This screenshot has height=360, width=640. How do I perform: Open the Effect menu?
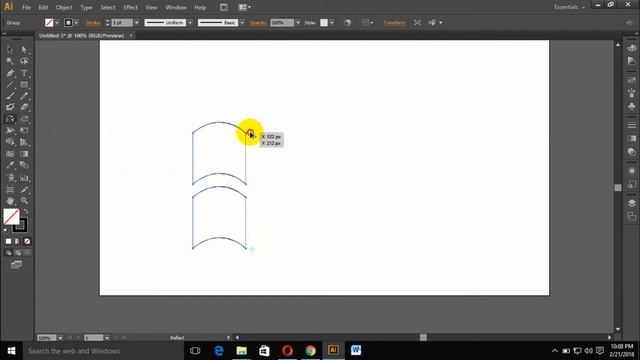131,7
